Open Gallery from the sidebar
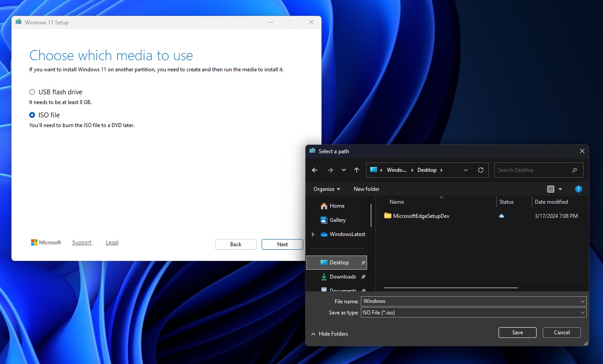Image resolution: width=603 pixels, height=364 pixels. [x=338, y=220]
